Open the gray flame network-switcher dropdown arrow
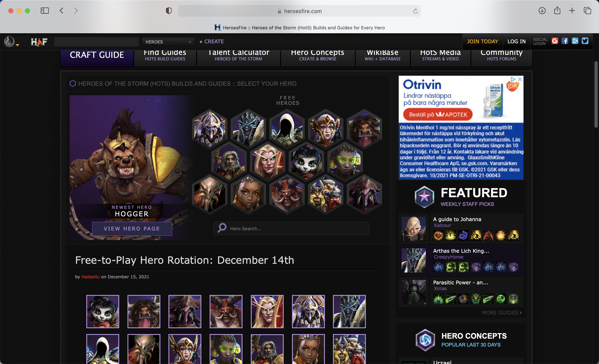The width and height of the screenshot is (599, 364). 17,45
